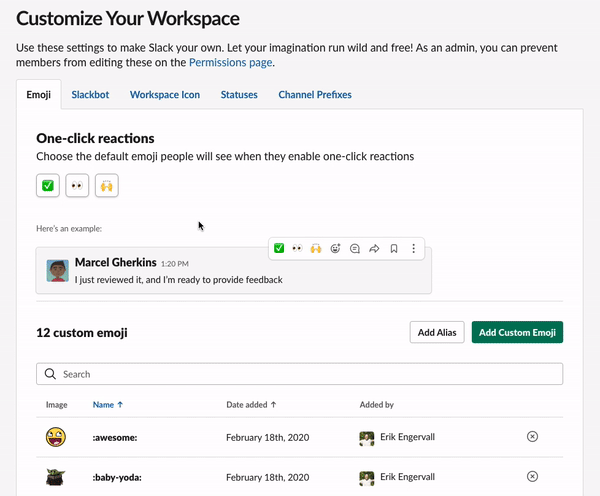Click the share message arrow icon
The width and height of the screenshot is (600, 496).
[374, 248]
